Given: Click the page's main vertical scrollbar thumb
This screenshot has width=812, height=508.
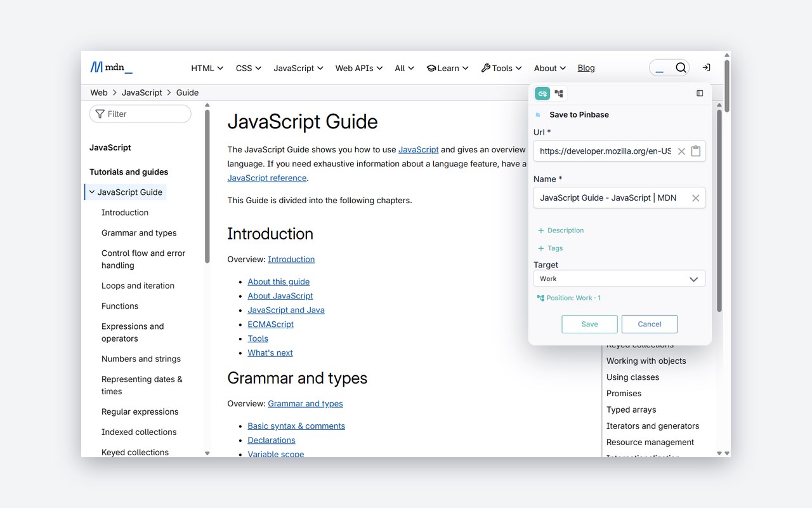Looking at the screenshot, I should pyautogui.click(x=727, y=86).
